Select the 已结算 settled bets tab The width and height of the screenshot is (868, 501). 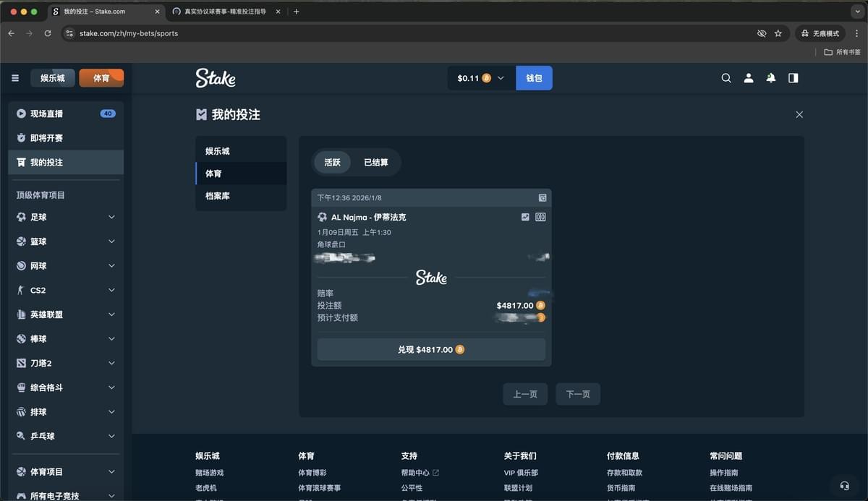point(375,163)
